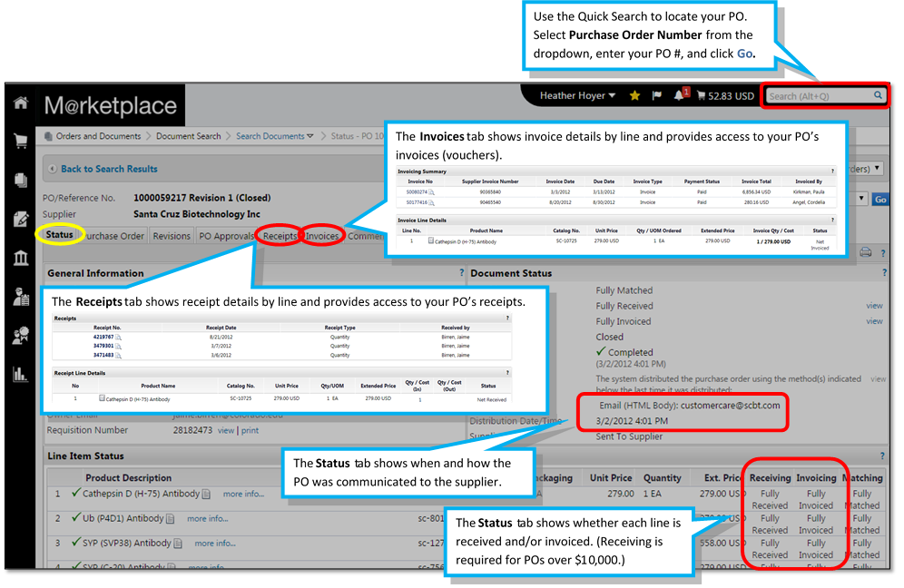Open cart showing 52.83 USD
The width and height of the screenshot is (904, 588).
tap(725, 96)
